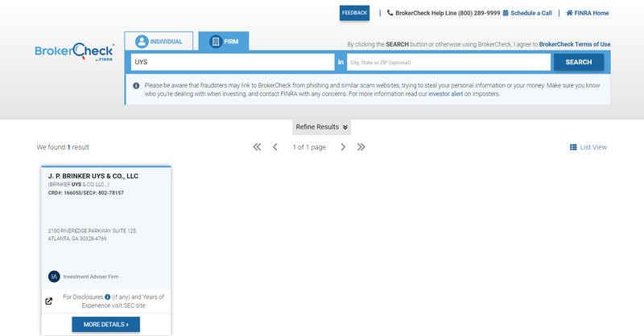
Task: Go to last results page arrow
Action: (361, 147)
